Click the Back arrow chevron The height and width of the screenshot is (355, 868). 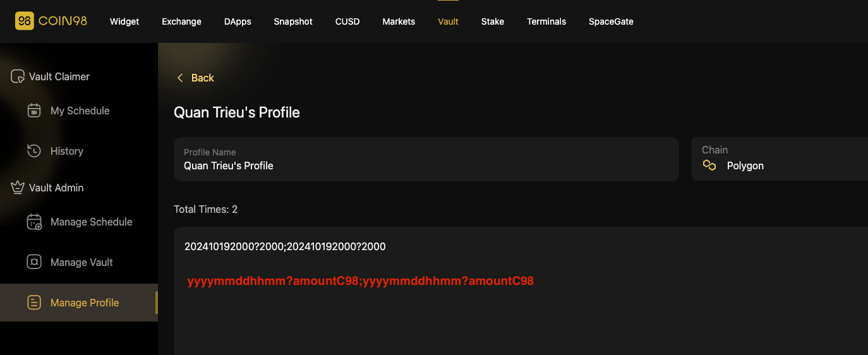(x=180, y=78)
